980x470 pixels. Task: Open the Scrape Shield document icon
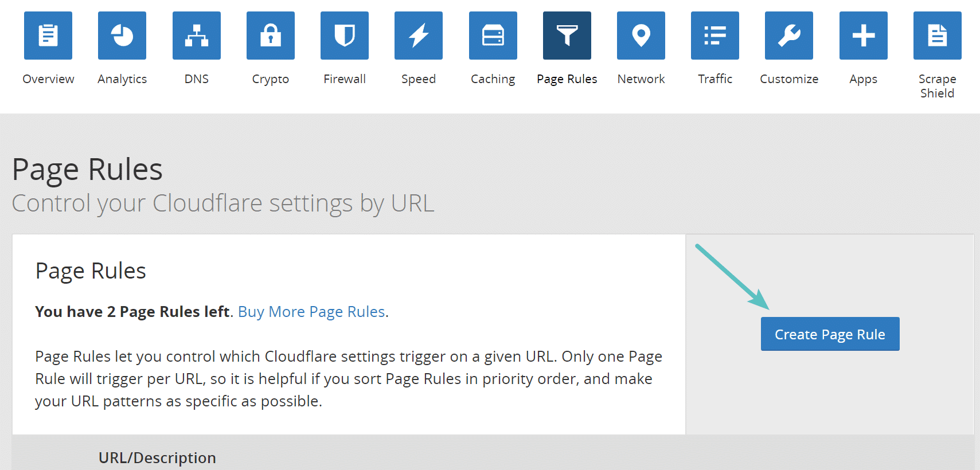click(938, 36)
